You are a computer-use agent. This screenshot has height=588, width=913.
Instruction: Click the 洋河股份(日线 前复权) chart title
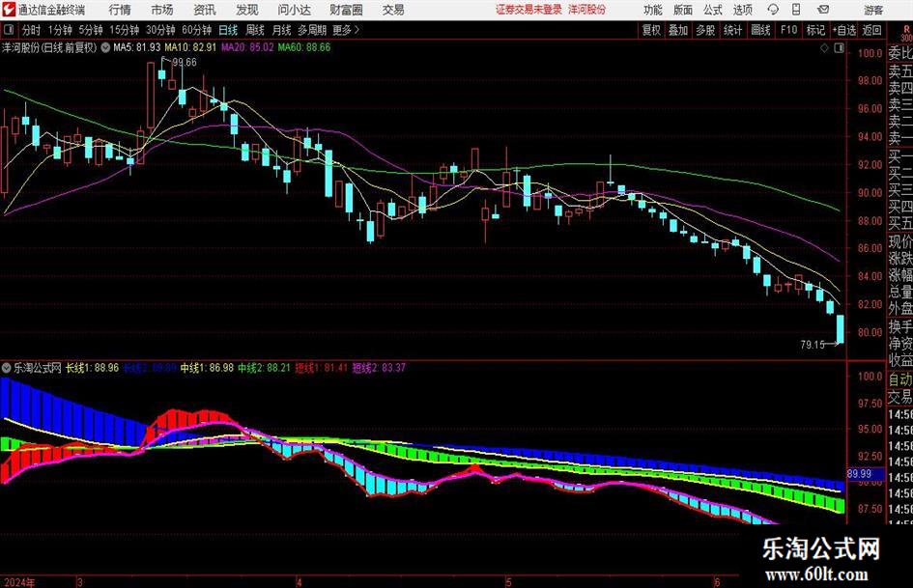(x=49, y=47)
